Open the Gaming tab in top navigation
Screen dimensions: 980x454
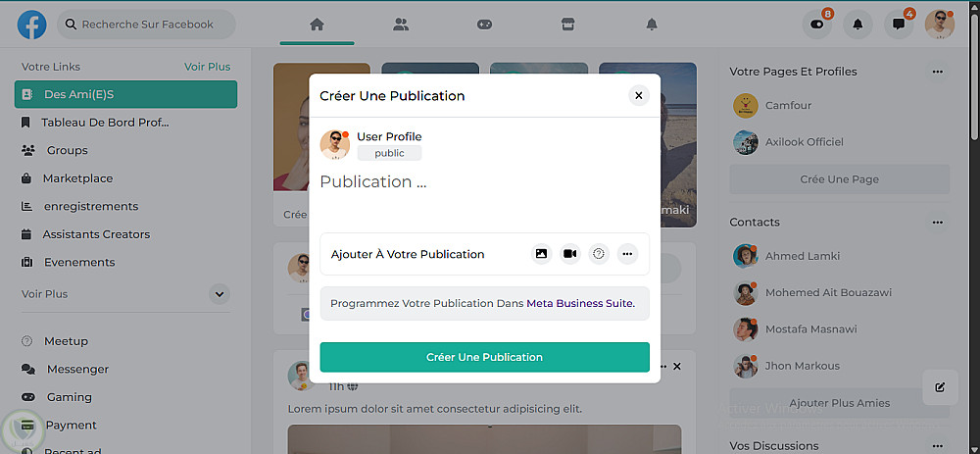[484, 25]
